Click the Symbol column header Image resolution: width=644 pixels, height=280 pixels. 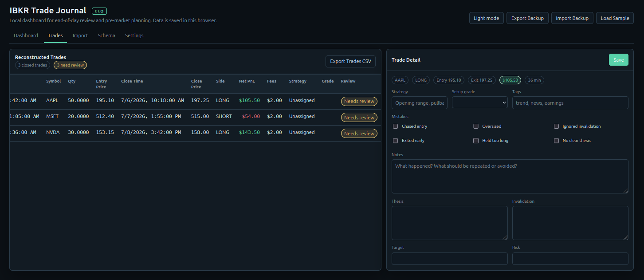pos(54,81)
